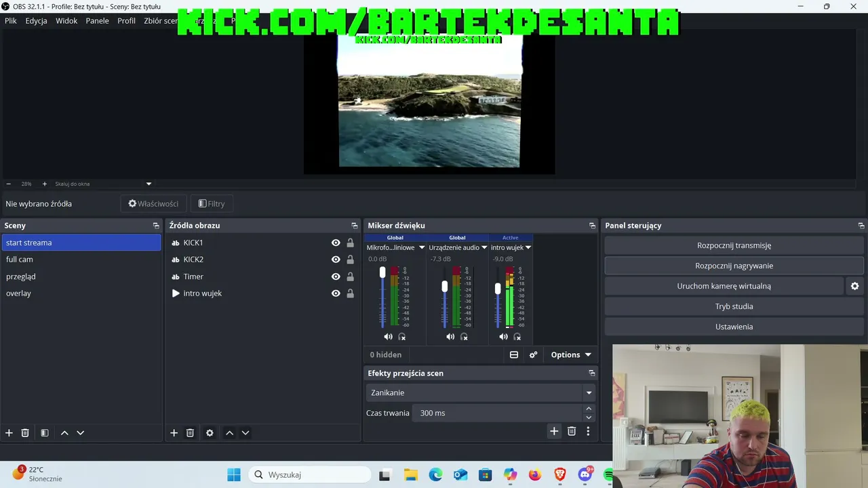Adjust the intro wujek volume fader
Image resolution: width=868 pixels, height=488 pixels.
tap(498, 289)
